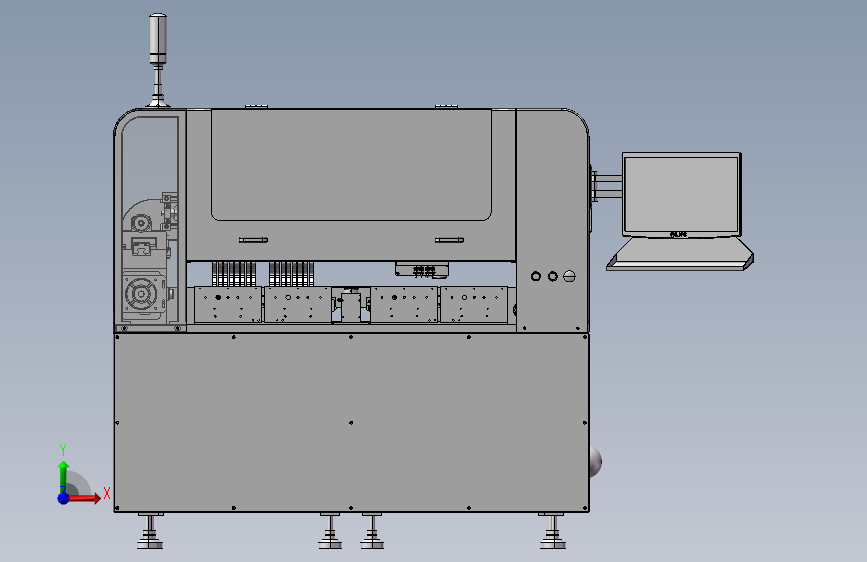Image resolution: width=867 pixels, height=562 pixels.
Task: Select the large fan at bottom of left side window
Action: click(x=142, y=294)
